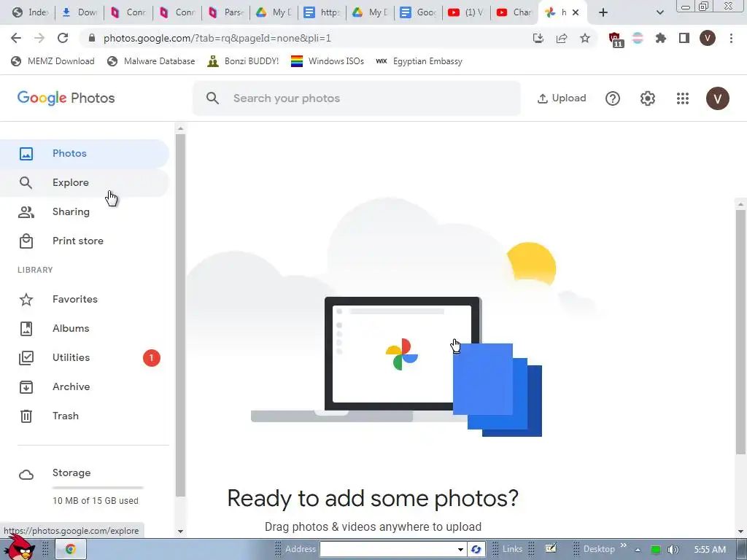Open the Explore section
This screenshot has height=560, width=747.
[x=85, y=182]
